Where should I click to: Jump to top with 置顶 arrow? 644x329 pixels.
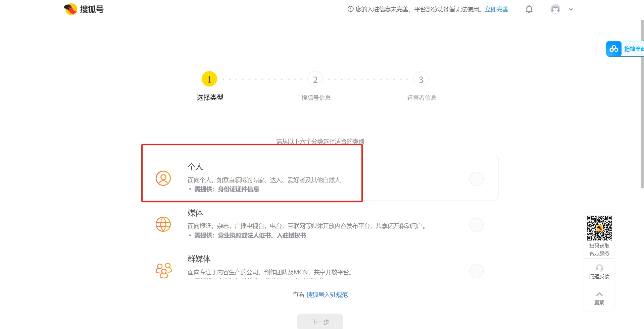tap(599, 294)
